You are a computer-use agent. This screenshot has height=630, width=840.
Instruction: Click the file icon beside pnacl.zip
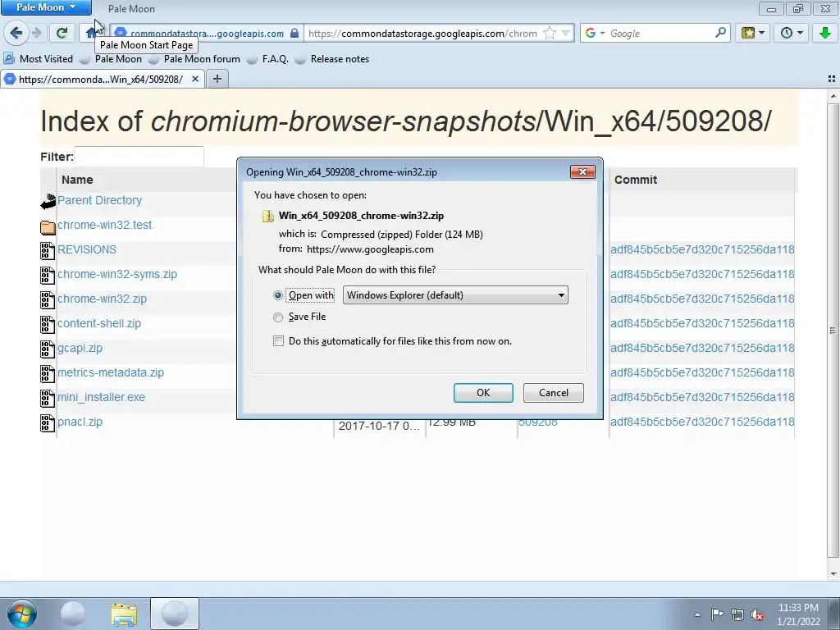click(x=48, y=423)
